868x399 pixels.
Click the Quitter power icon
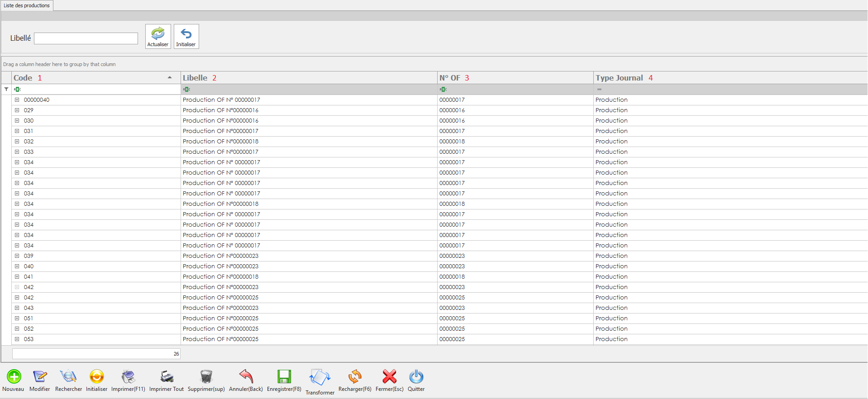click(416, 376)
